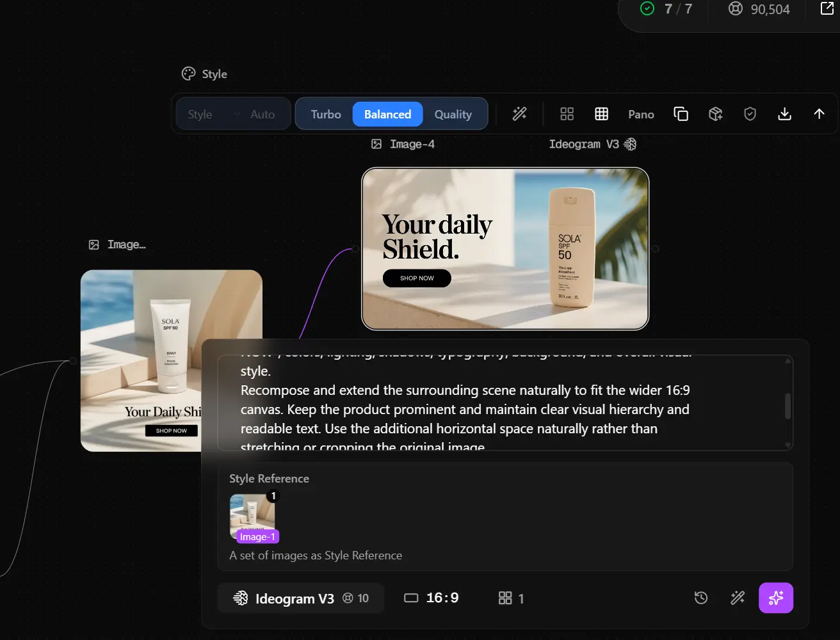Open the Ideogram V3 model selector

point(301,598)
